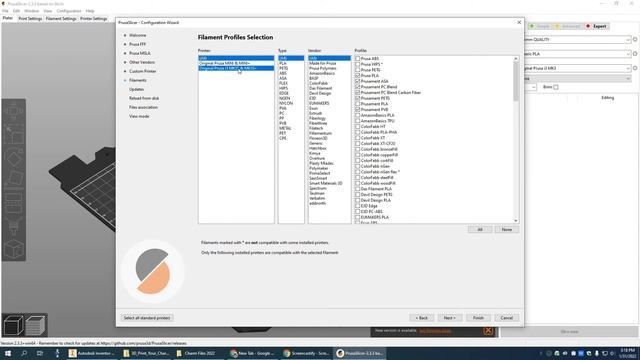Click the Next button in wizard
This screenshot has width=640, height=360.
(449, 318)
